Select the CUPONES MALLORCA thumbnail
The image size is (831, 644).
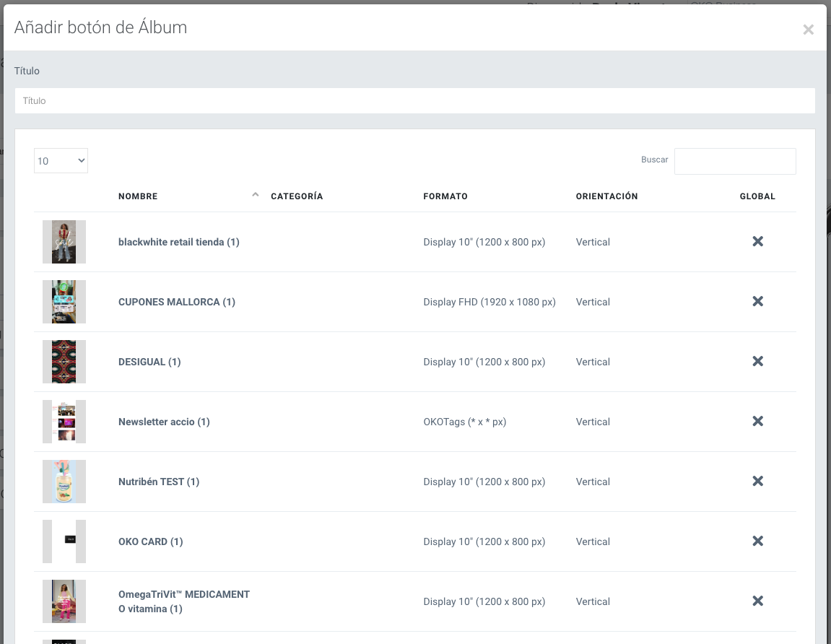click(x=64, y=302)
